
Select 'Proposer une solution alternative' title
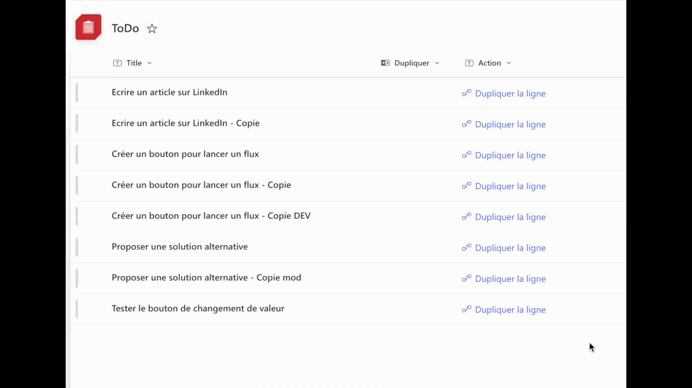click(x=180, y=247)
